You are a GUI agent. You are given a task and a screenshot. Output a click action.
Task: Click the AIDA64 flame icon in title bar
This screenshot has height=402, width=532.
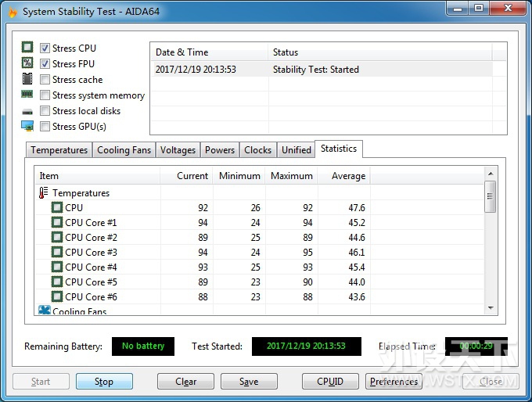pyautogui.click(x=13, y=13)
